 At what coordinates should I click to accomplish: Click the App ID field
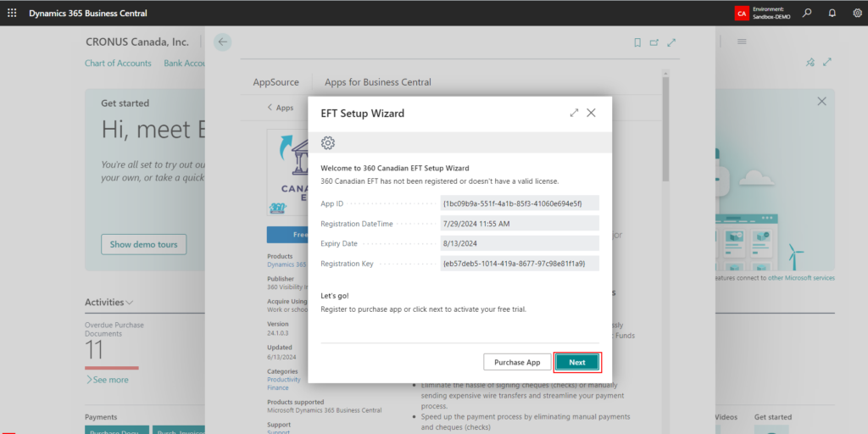tap(520, 203)
